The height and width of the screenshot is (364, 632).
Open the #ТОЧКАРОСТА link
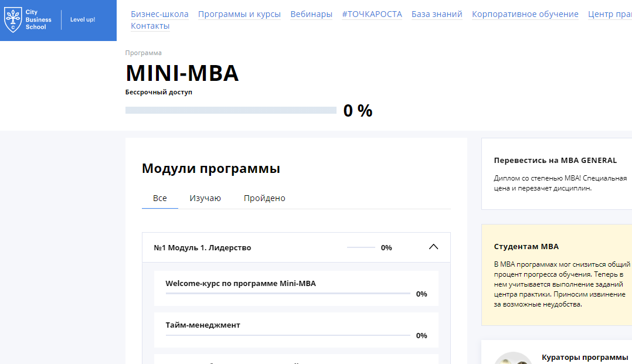[372, 14]
